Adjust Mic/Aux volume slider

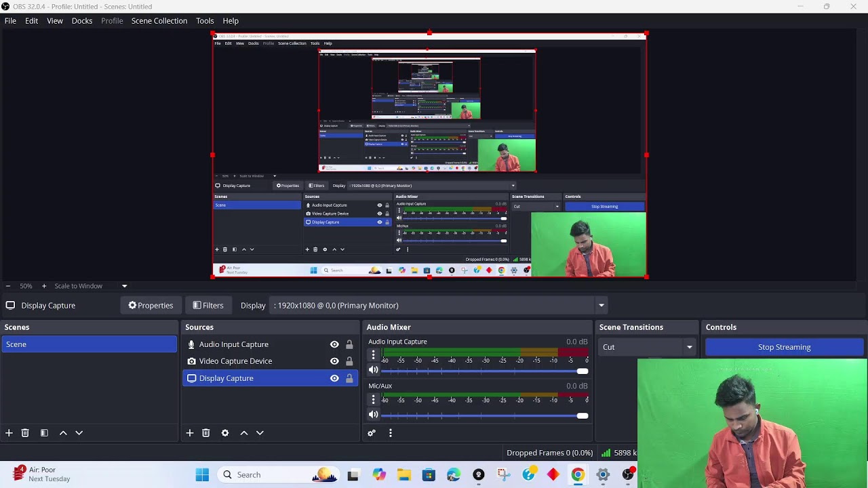pyautogui.click(x=484, y=415)
